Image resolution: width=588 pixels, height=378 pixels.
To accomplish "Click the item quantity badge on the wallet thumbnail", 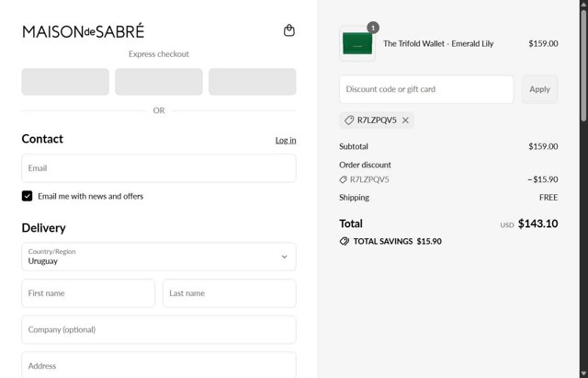I will click(x=373, y=28).
